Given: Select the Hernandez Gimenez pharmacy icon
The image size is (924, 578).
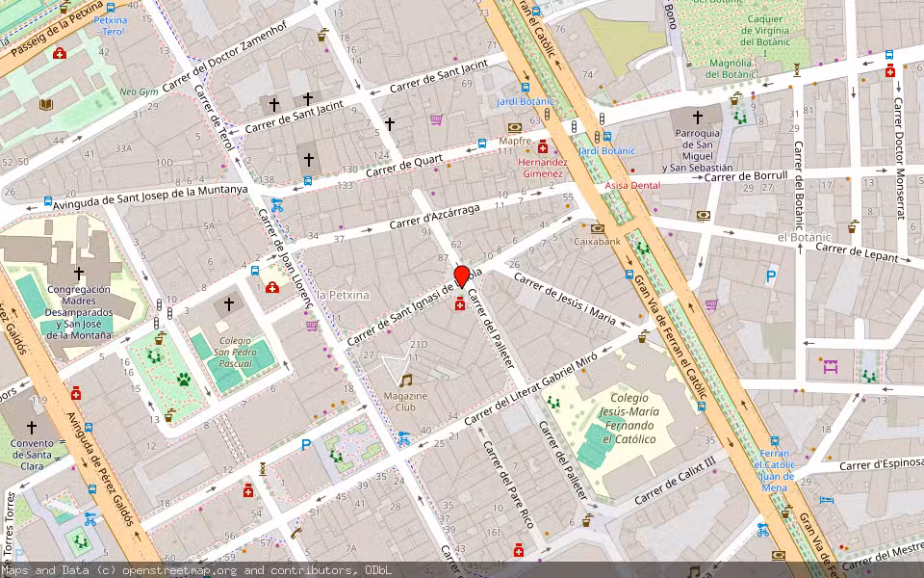Looking at the screenshot, I should 543,146.
